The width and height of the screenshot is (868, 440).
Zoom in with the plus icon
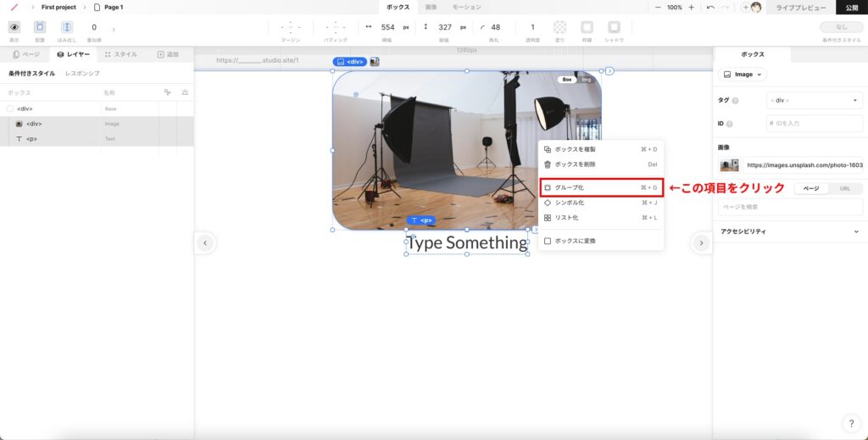point(692,7)
